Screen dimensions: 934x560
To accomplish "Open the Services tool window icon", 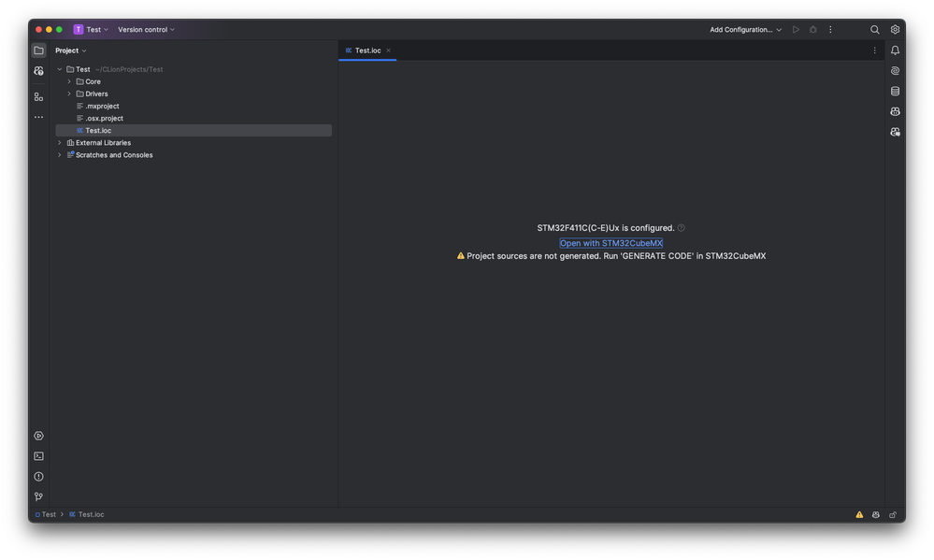I will 38,436.
